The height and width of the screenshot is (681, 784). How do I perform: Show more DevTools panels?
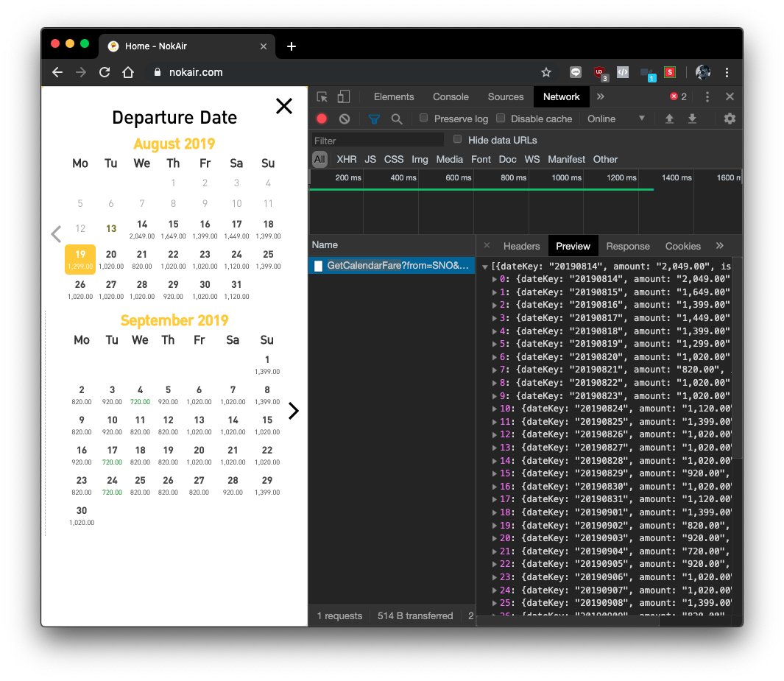(x=601, y=97)
